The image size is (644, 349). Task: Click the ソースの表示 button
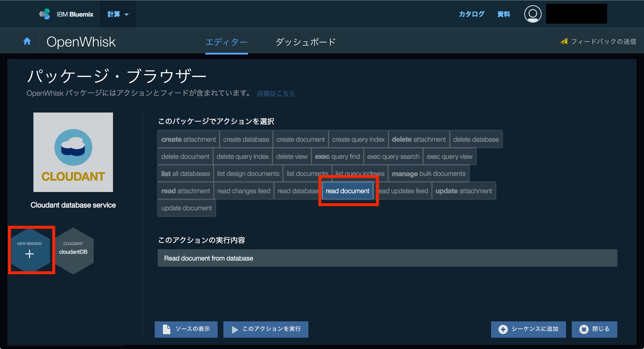tap(186, 329)
